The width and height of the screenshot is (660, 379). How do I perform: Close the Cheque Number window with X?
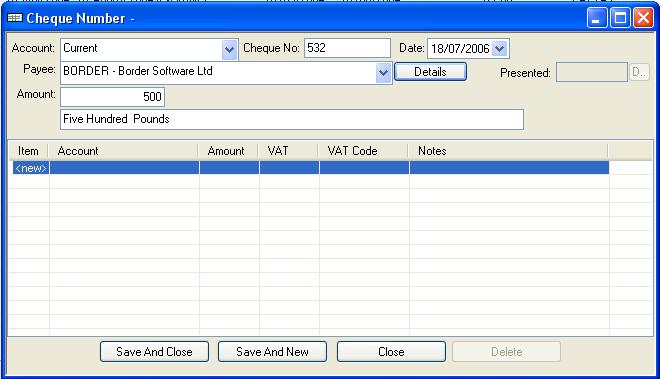coord(644,18)
